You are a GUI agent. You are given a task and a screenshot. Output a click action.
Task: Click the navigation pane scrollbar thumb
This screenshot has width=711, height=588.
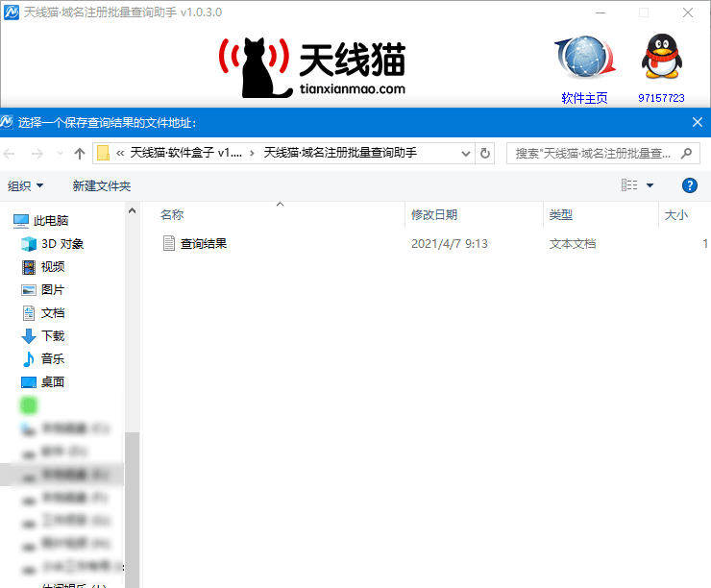tap(132, 509)
